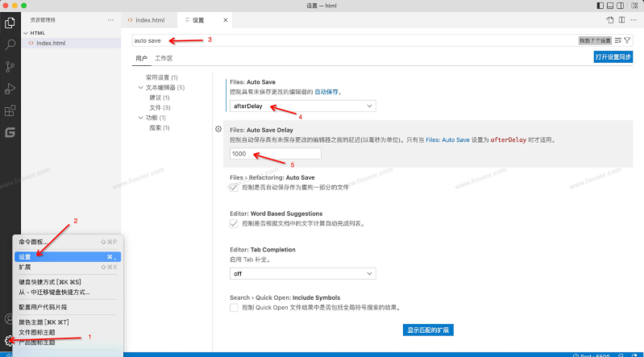Open the Tab Completion off dropdown
The height and width of the screenshot is (357, 644).
[302, 274]
